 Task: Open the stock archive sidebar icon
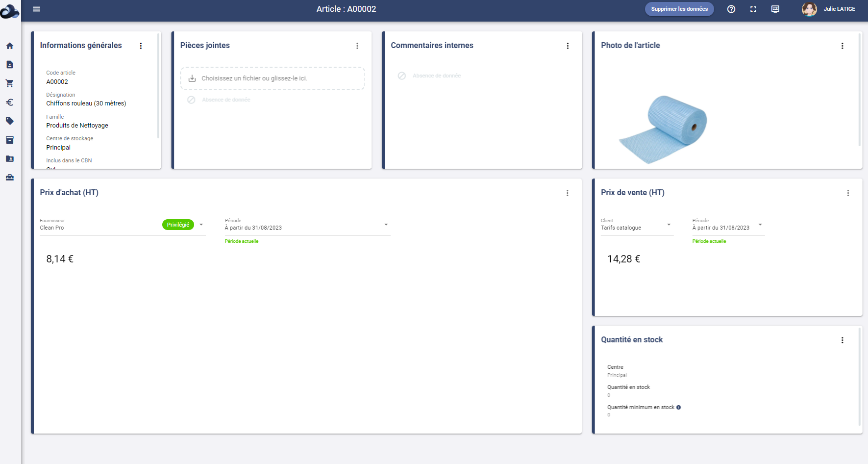click(x=9, y=140)
